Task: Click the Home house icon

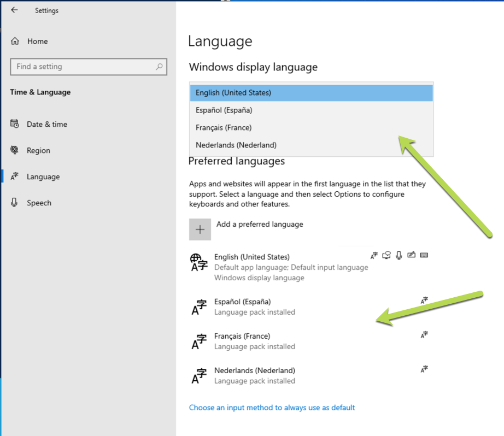Action: click(x=15, y=41)
